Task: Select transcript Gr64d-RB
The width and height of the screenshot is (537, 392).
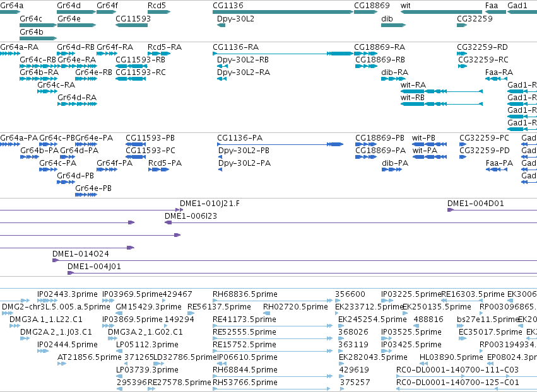Action: coord(76,47)
